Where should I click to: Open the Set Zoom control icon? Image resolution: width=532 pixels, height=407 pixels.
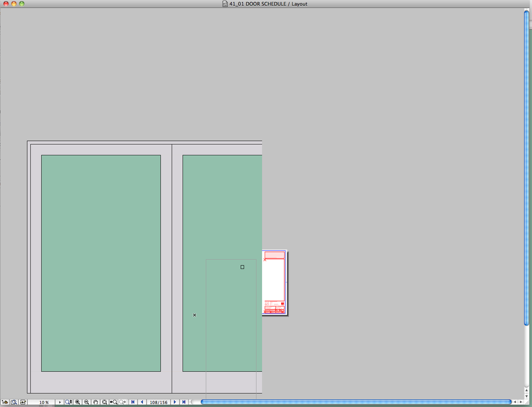tap(68, 402)
